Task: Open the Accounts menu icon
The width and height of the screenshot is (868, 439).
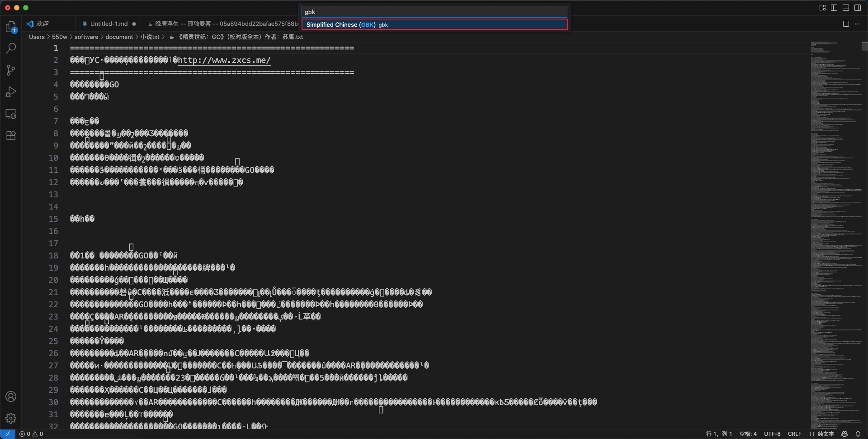Action: point(11,396)
